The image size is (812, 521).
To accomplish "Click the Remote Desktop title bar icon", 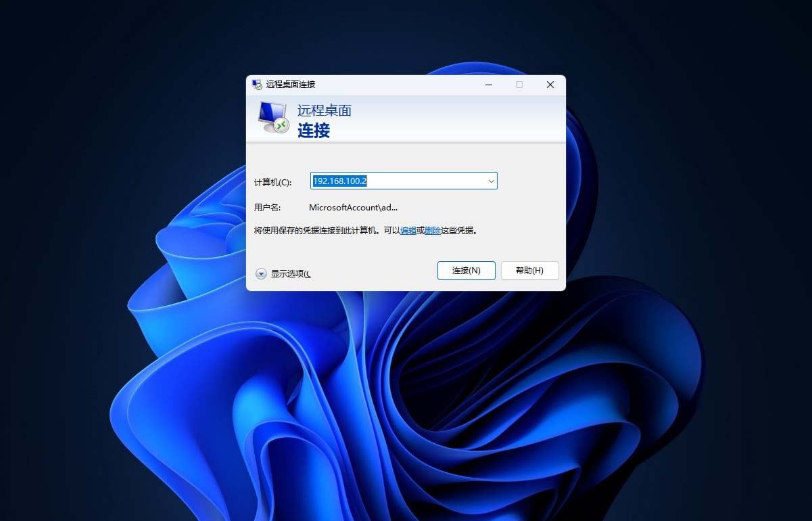I will click(x=257, y=85).
